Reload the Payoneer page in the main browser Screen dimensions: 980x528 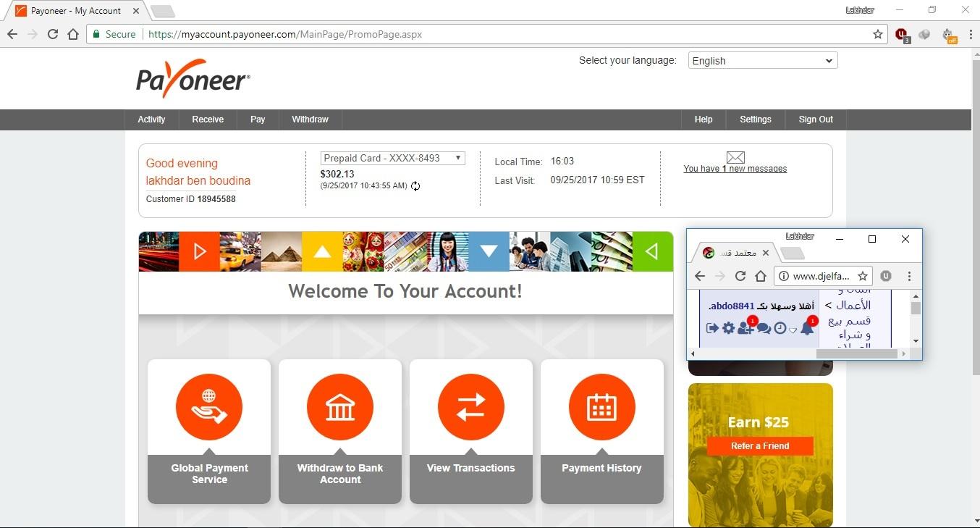coord(53,34)
